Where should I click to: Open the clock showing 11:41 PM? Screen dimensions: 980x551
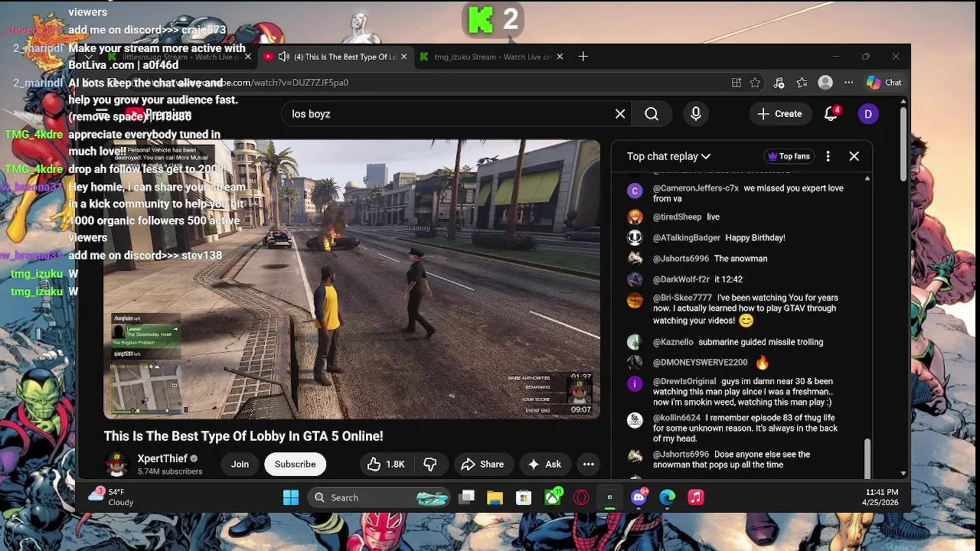[x=882, y=497]
